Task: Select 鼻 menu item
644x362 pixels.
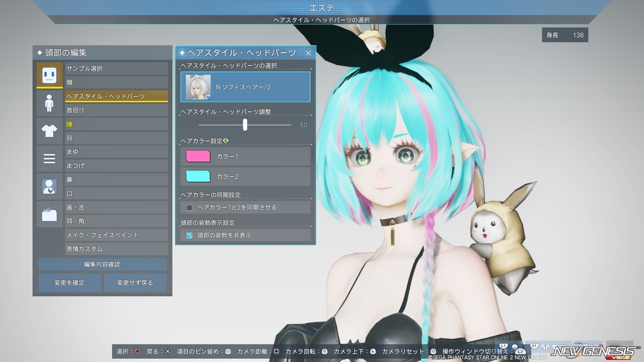Action: pos(116,180)
